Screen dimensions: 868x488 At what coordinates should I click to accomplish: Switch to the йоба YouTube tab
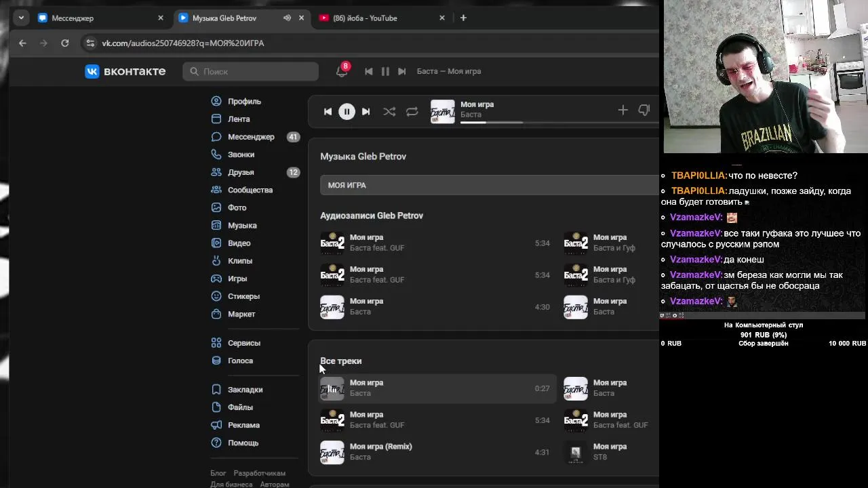click(x=382, y=18)
